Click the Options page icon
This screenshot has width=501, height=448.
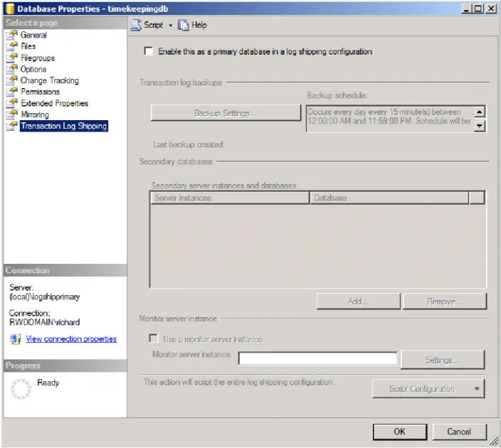pyautogui.click(x=12, y=69)
